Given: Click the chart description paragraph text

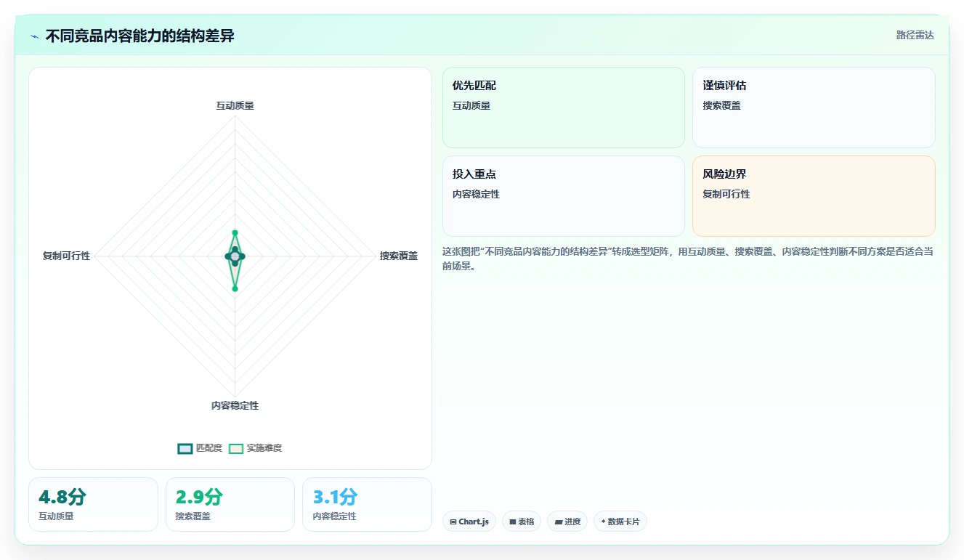Looking at the screenshot, I should coord(688,259).
